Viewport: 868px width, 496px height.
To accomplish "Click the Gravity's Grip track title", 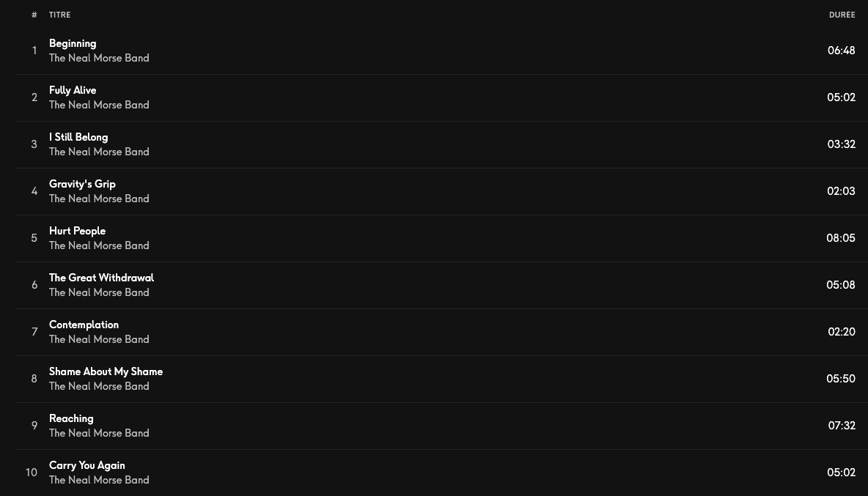I will [83, 184].
